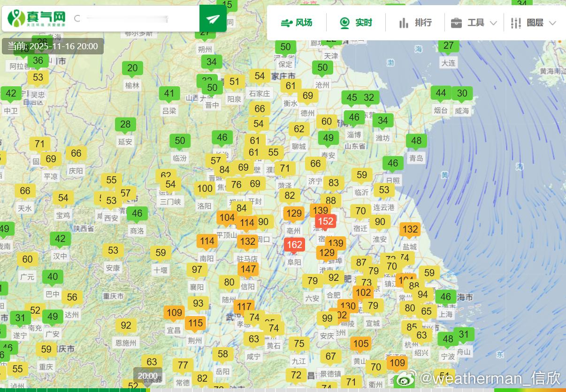
Task: Select the 54 marker at 石家庄
Action: pos(260,76)
